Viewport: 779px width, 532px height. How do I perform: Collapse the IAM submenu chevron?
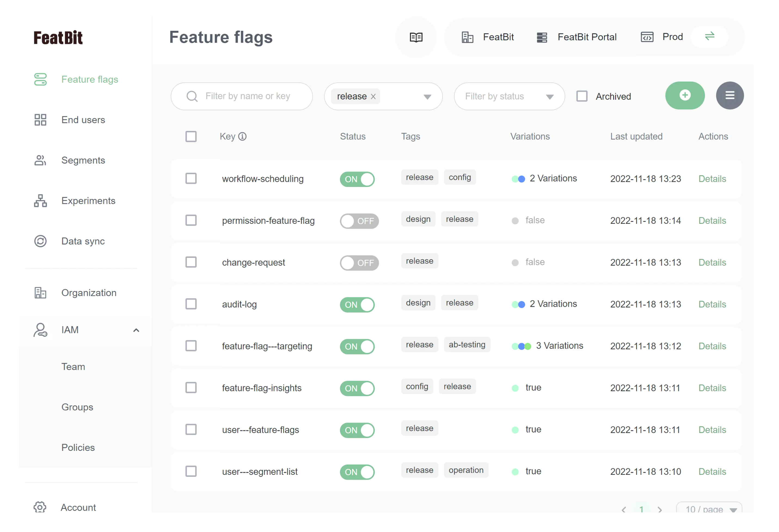pyautogui.click(x=136, y=330)
